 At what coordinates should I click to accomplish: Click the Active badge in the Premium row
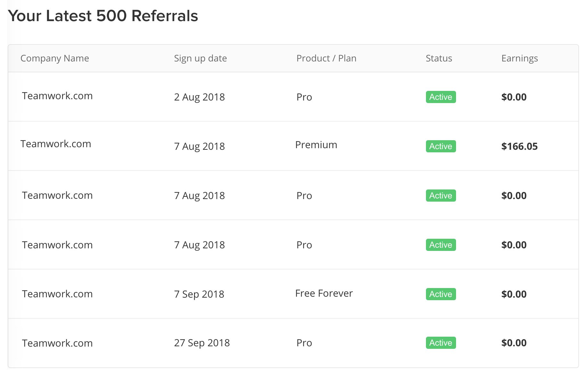pyautogui.click(x=441, y=146)
